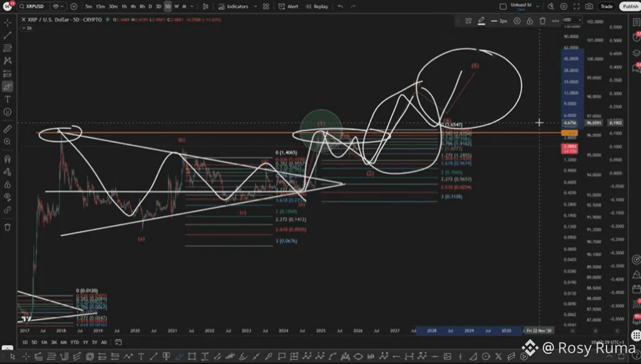Screen dimensions: 641x364
Task: Toggle magnet mode in left sidebar
Action: click(8, 159)
